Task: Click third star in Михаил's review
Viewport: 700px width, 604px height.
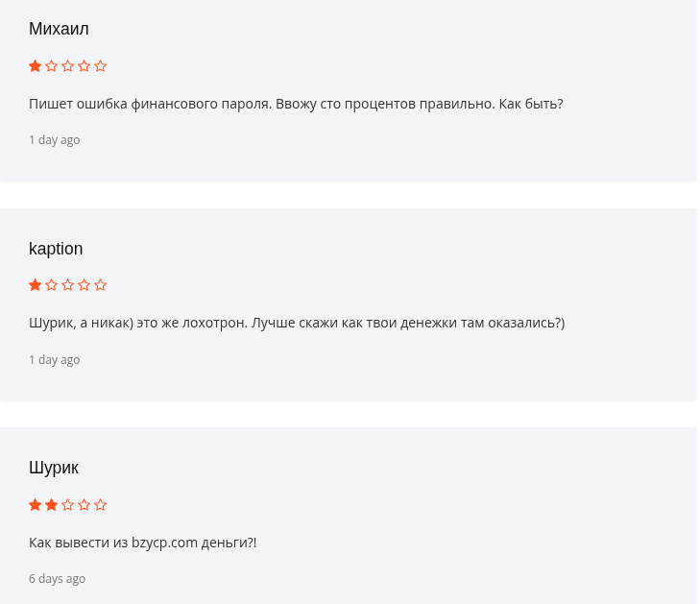Action: click(68, 66)
